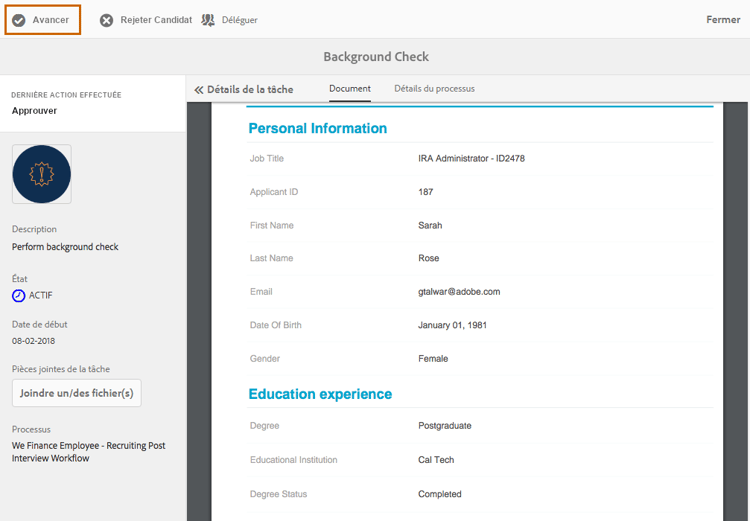Select the Applicant ID value 187
This screenshot has width=750, height=521.
(x=425, y=192)
